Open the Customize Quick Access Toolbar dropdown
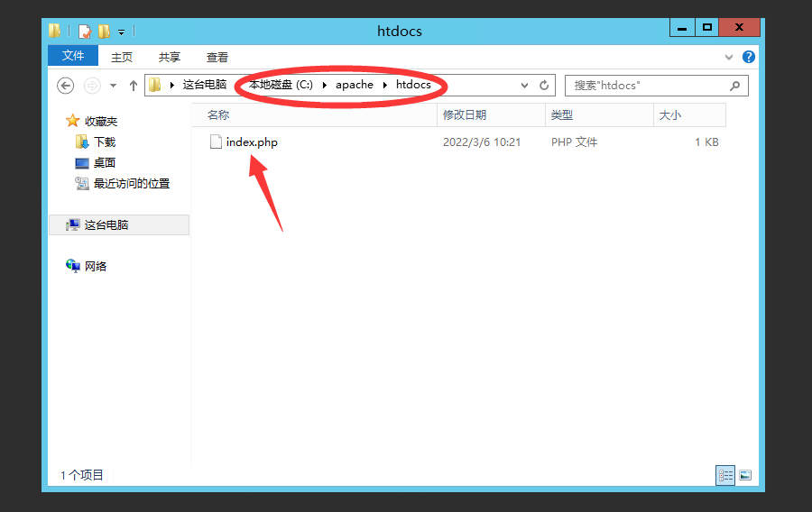 point(121,32)
